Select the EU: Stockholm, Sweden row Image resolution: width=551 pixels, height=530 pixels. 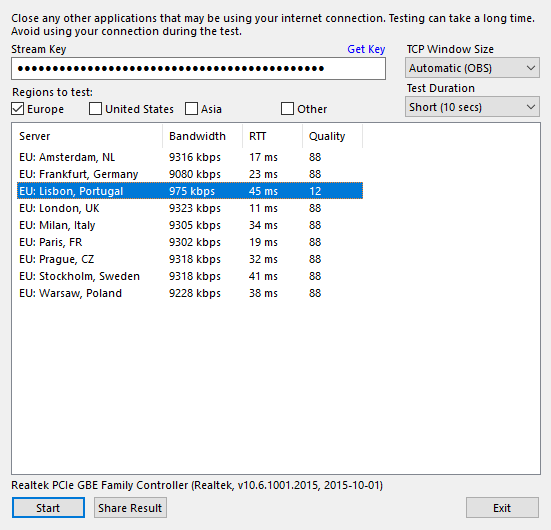coord(190,276)
